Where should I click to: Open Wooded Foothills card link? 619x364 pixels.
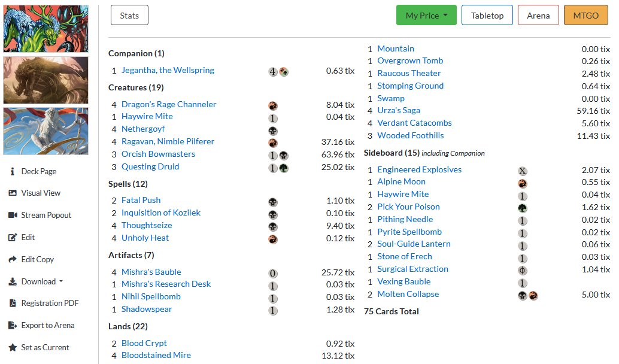[x=411, y=135]
